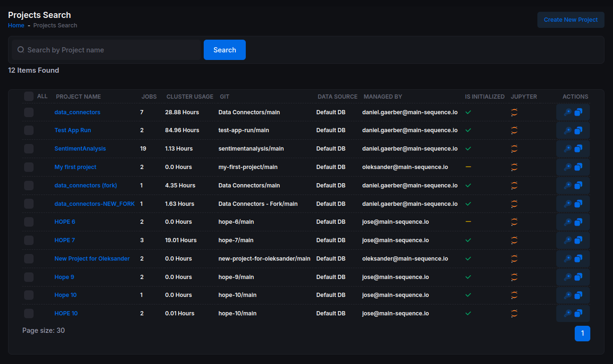
Task: Launch Jupyter for the Test App Run project
Action: click(514, 130)
